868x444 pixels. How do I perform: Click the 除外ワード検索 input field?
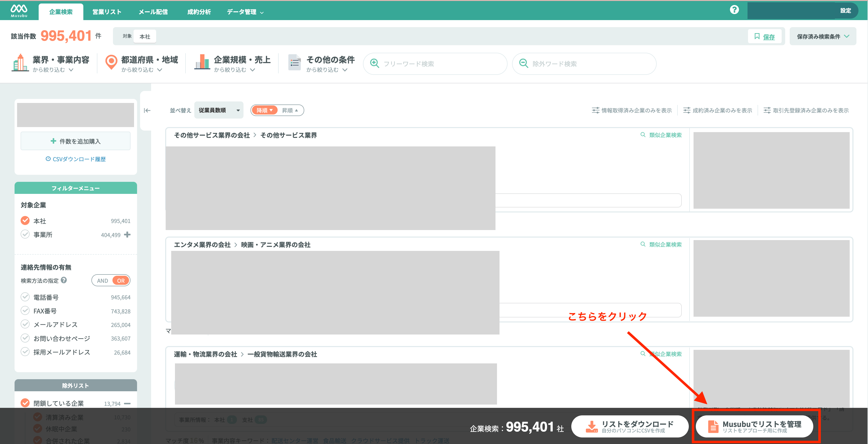(x=584, y=64)
